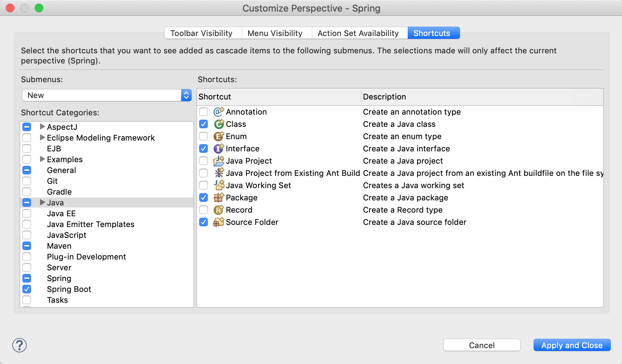
Task: Click the Cancel button
Action: (x=482, y=345)
